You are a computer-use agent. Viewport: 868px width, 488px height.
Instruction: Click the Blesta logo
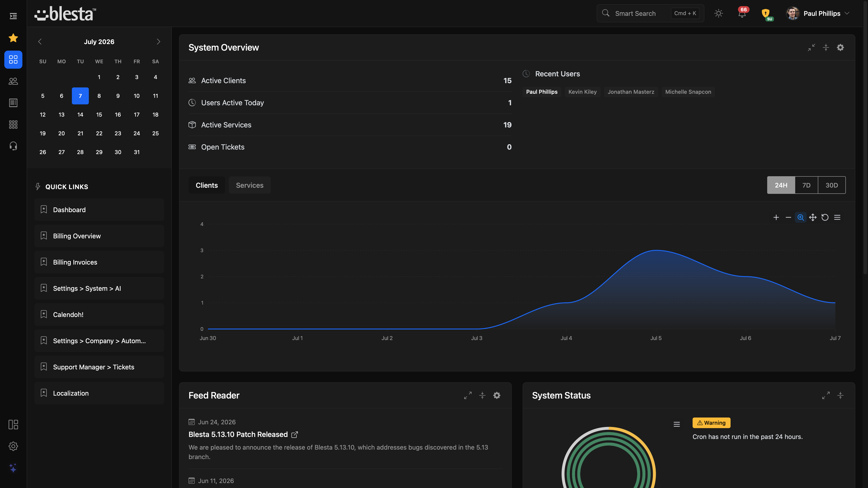(x=65, y=14)
